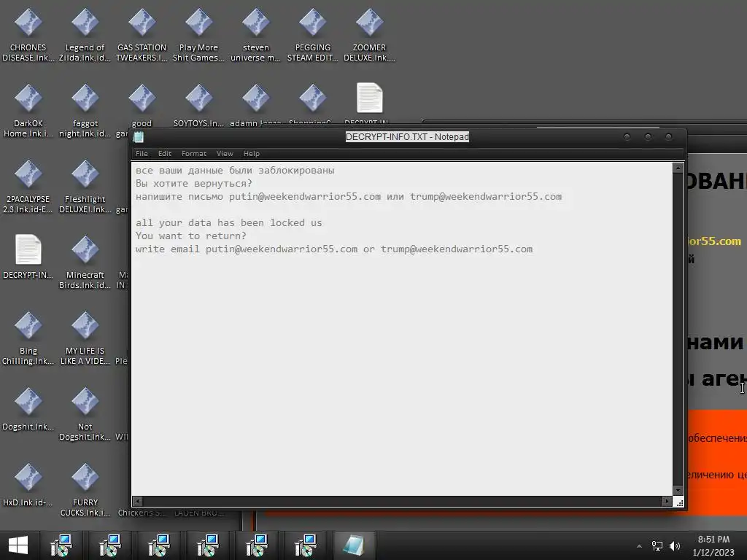The width and height of the screenshot is (747, 560).
Task: Open the Help menu in Notepad
Action: [x=252, y=153]
